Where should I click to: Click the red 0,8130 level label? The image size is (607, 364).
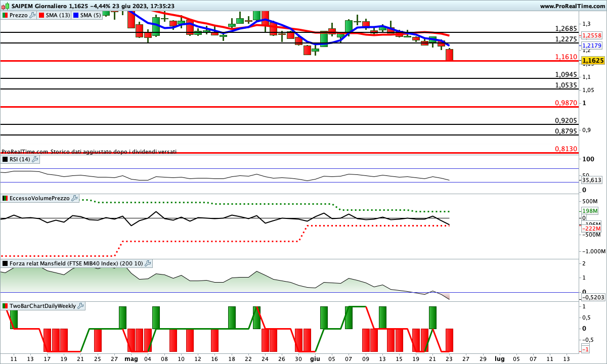pyautogui.click(x=566, y=149)
